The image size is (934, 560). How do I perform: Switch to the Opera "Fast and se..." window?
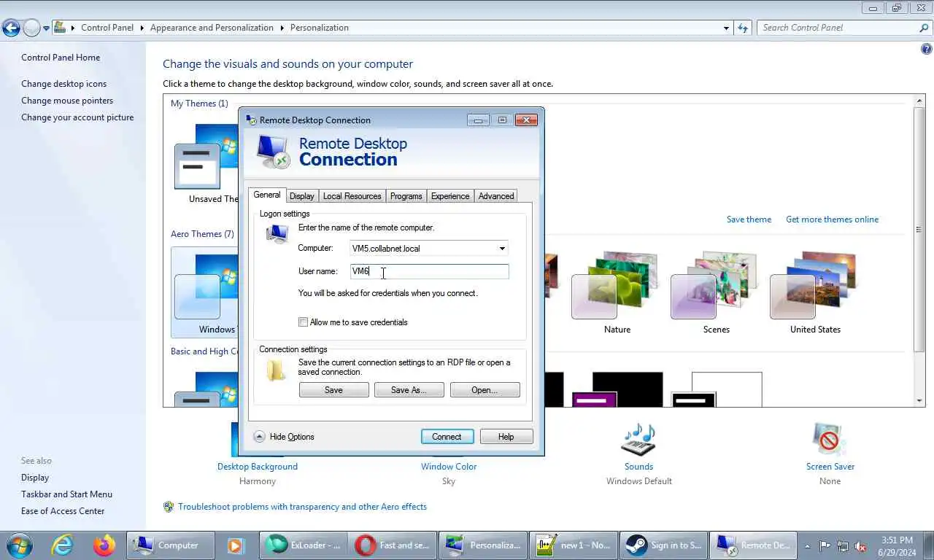(x=393, y=545)
